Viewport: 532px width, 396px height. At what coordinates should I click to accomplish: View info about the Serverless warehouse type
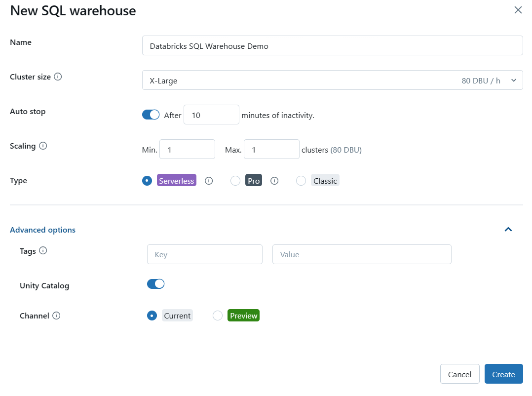coord(208,180)
